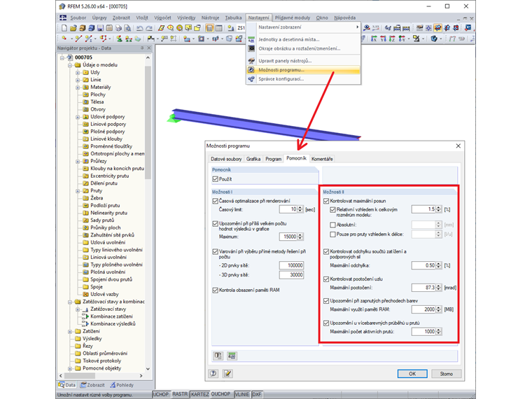Close the Navigátor projektu panel
This screenshot has height=399, width=532.
pos(148,48)
